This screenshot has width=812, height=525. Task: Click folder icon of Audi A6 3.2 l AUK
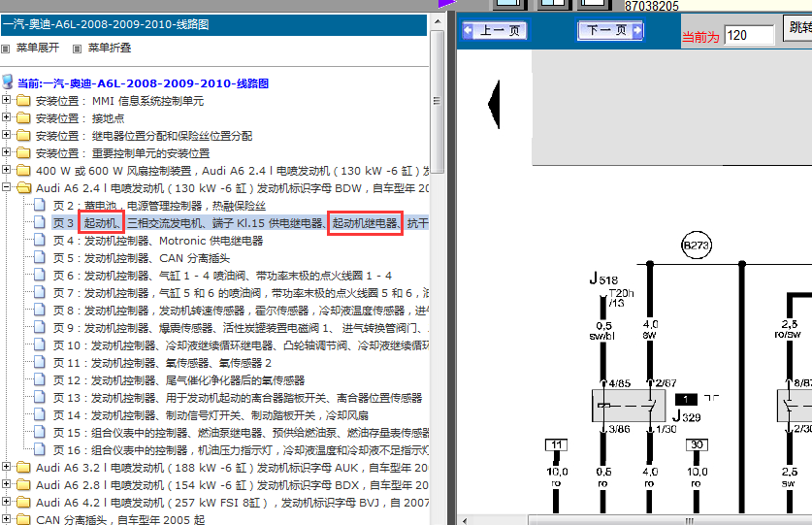(x=23, y=467)
